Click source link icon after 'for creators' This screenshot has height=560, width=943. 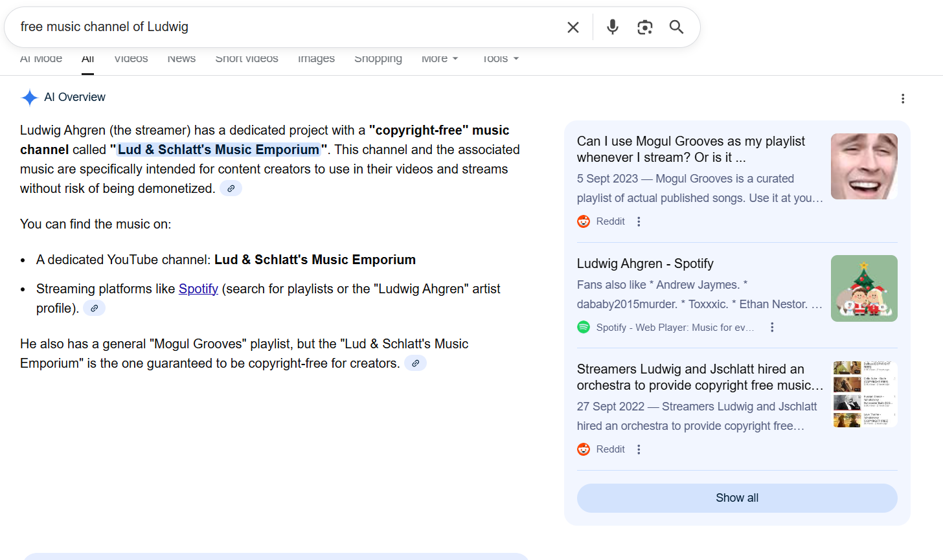415,363
